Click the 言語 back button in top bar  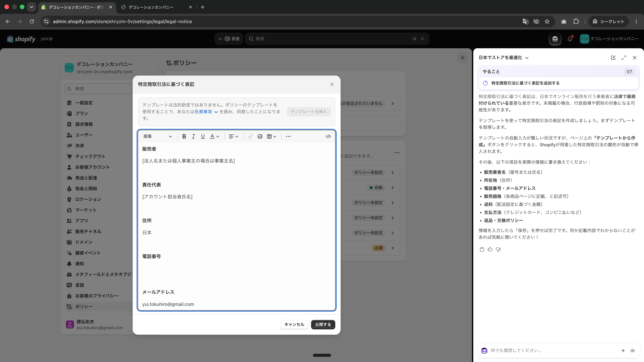click(229, 39)
